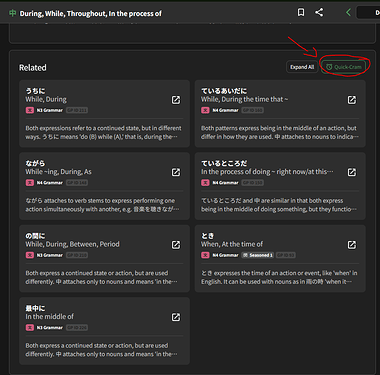Screen dimensions: 380x375
Task: Click pink badge on ているところだ card
Action: pos(205,183)
